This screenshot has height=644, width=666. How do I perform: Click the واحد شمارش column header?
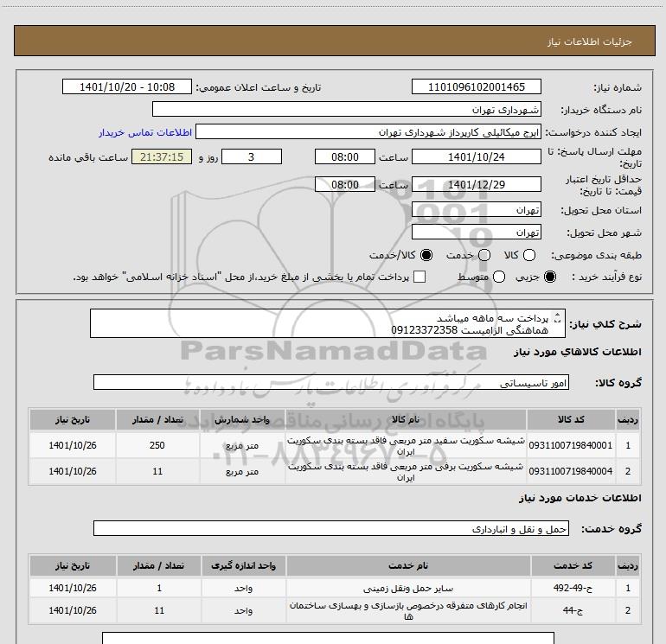[242, 419]
